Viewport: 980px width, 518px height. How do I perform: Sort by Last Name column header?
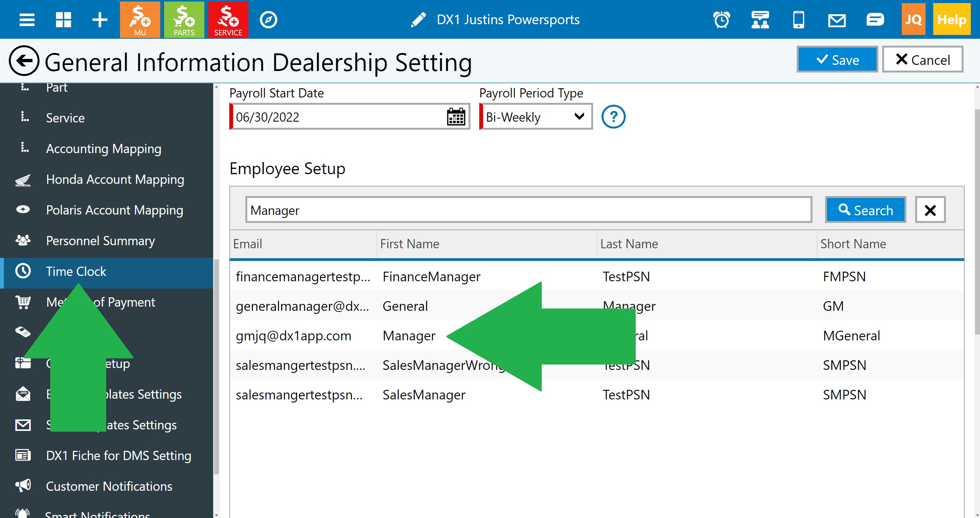[629, 244]
